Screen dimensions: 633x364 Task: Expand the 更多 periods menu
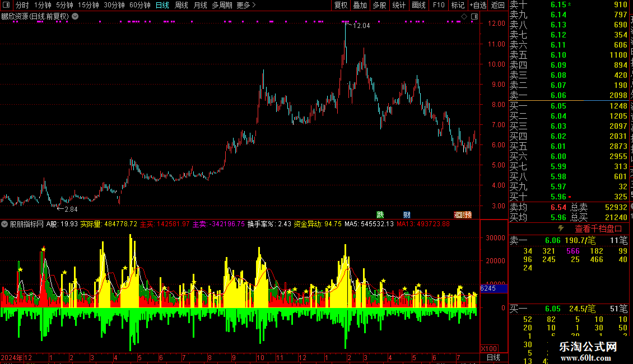point(246,5)
